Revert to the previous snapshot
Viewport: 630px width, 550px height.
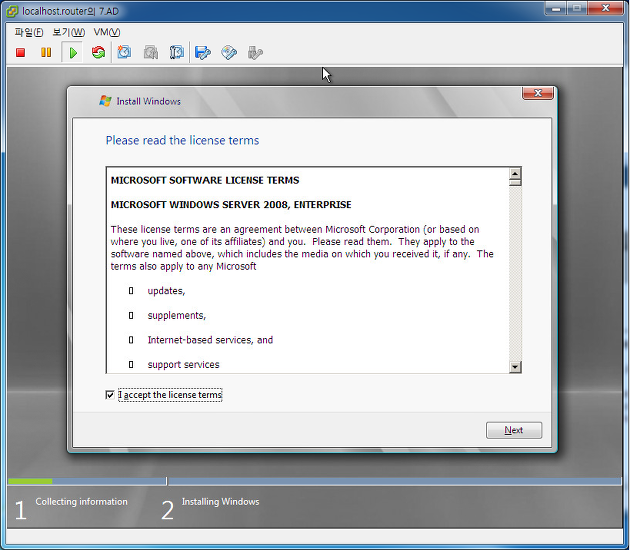(151, 52)
